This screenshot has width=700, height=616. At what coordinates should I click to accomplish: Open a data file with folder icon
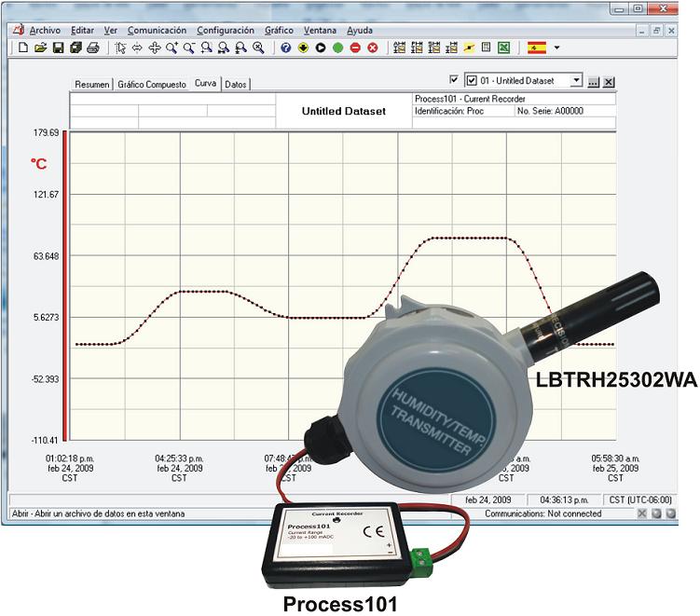click(x=41, y=48)
